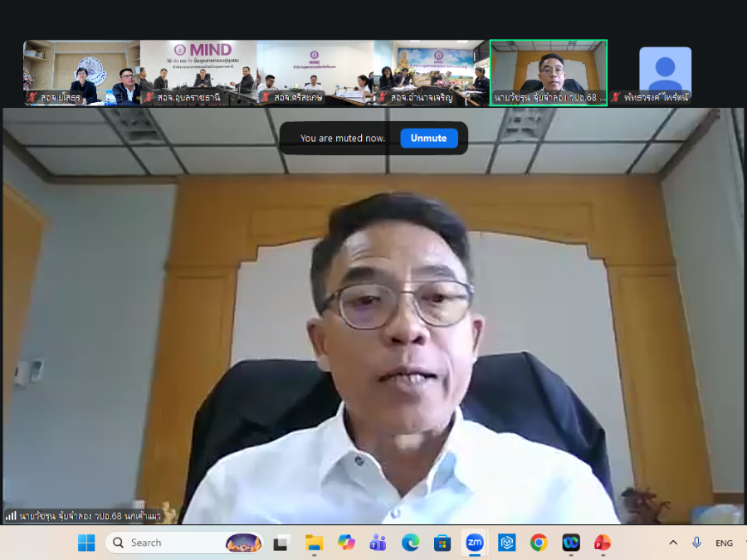Open Task View in the taskbar

281,543
